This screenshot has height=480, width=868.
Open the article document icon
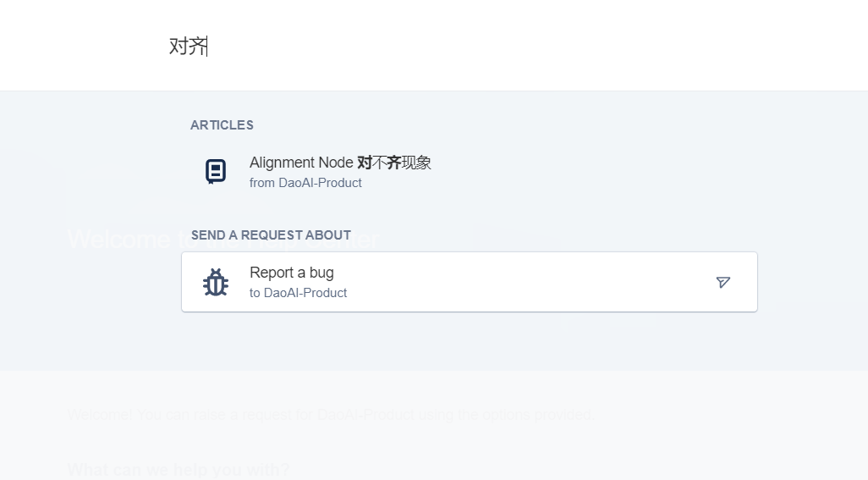[x=216, y=172]
